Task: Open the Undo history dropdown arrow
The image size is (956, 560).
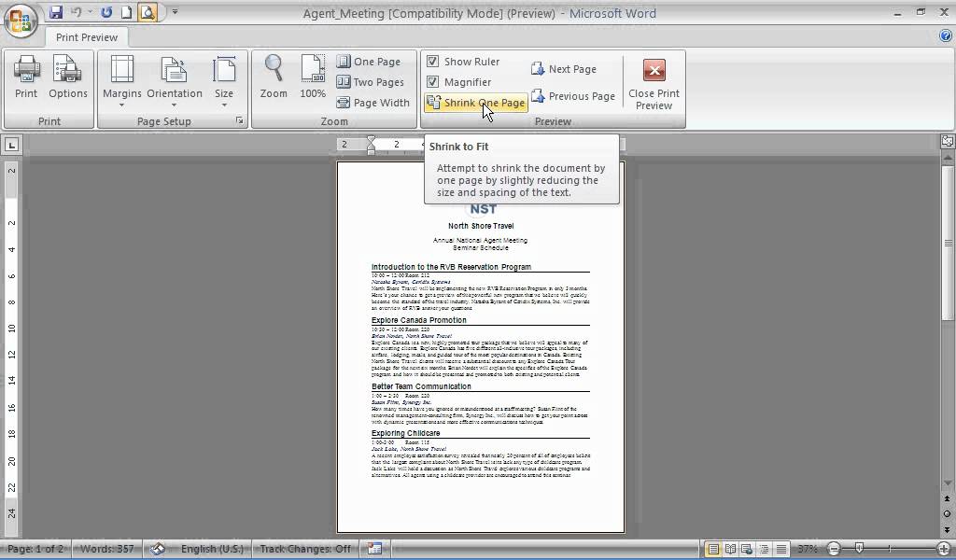Action: pos(90,11)
